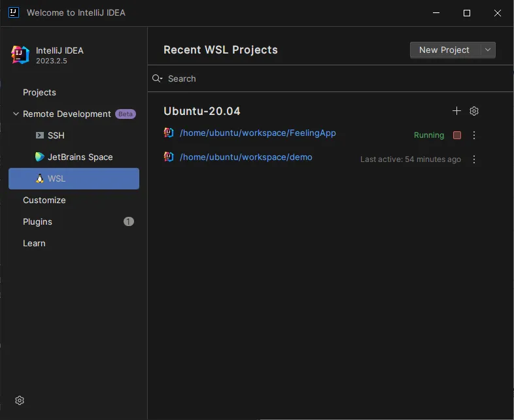Click demo project IDE icon
514x420 pixels.
(169, 157)
